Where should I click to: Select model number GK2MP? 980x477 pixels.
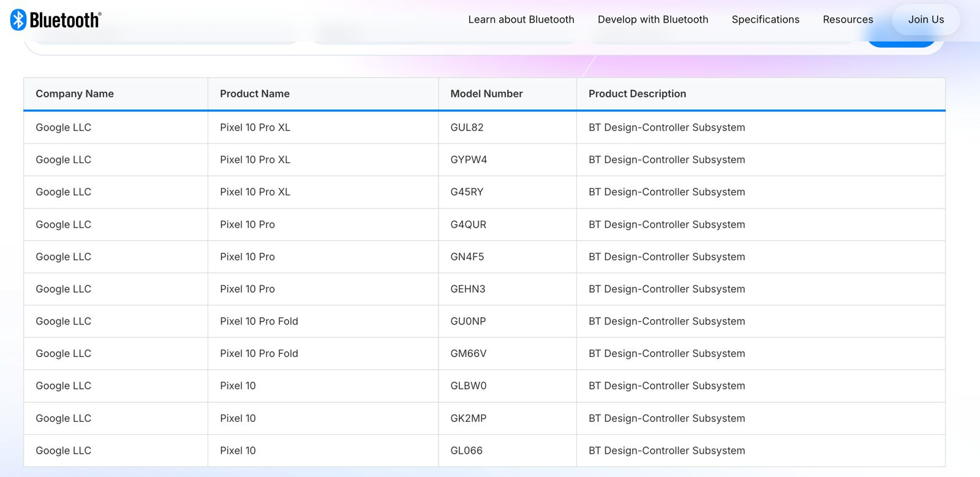[x=468, y=418]
